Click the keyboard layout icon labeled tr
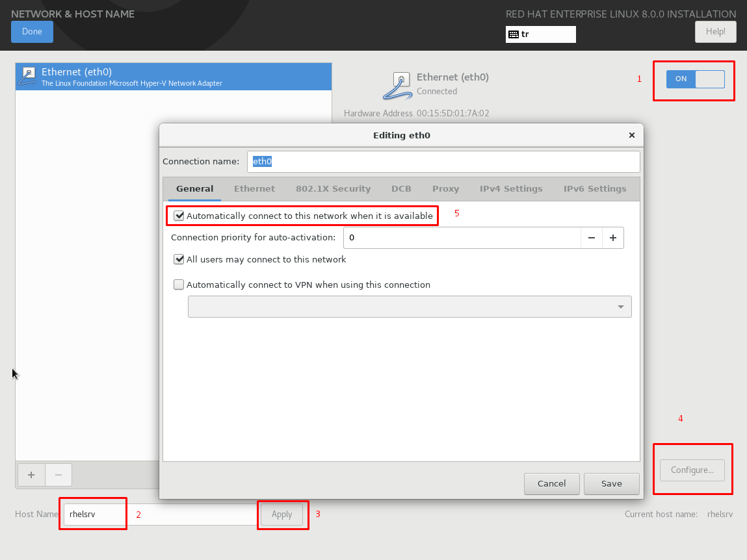The image size is (747, 560). click(514, 34)
